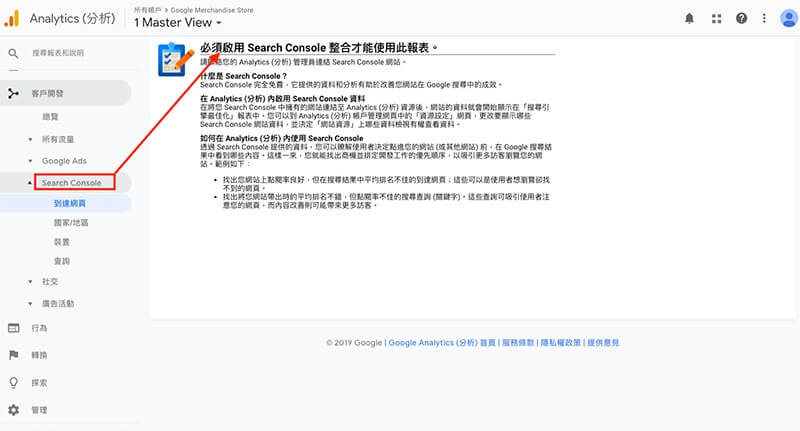Click the 隱私權政策 footer link

tap(560, 343)
